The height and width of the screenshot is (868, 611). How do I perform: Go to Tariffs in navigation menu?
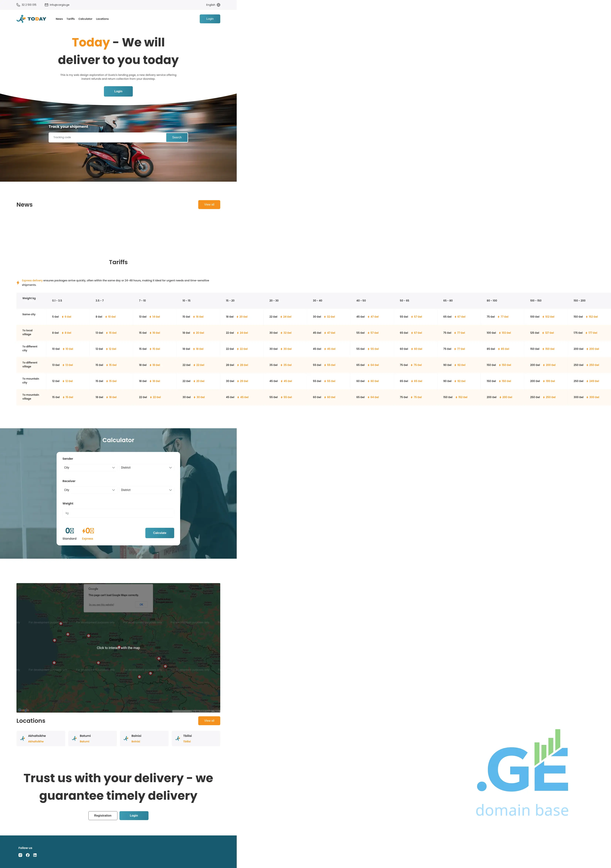pyautogui.click(x=71, y=19)
